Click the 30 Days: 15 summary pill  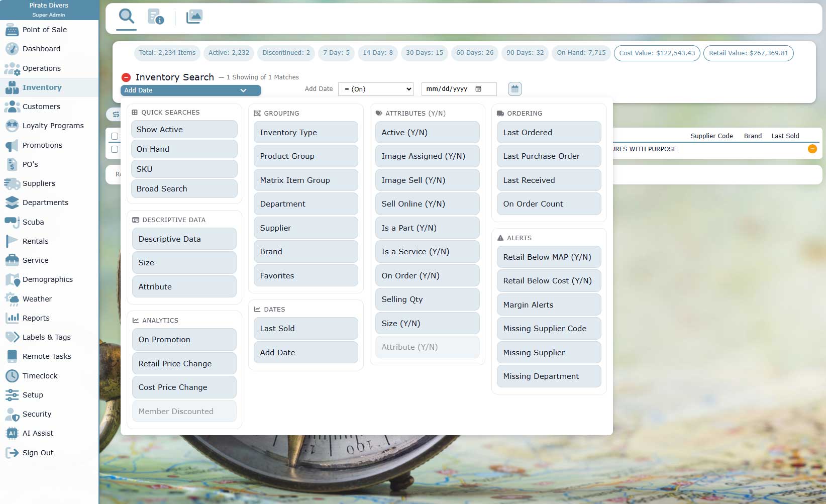425,53
